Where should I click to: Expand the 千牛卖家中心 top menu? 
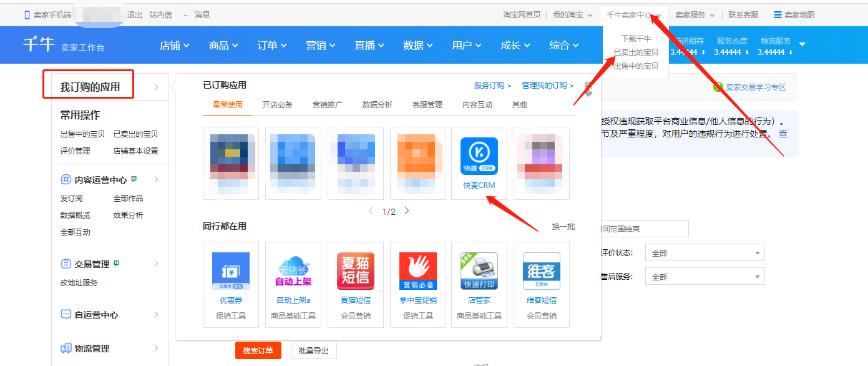point(634,14)
